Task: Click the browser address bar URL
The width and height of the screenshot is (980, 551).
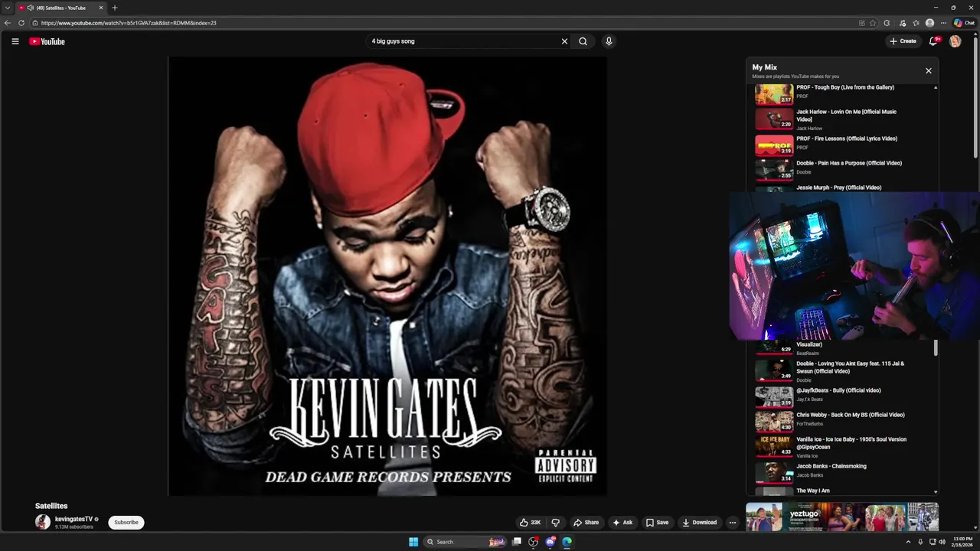Action: coord(129,23)
